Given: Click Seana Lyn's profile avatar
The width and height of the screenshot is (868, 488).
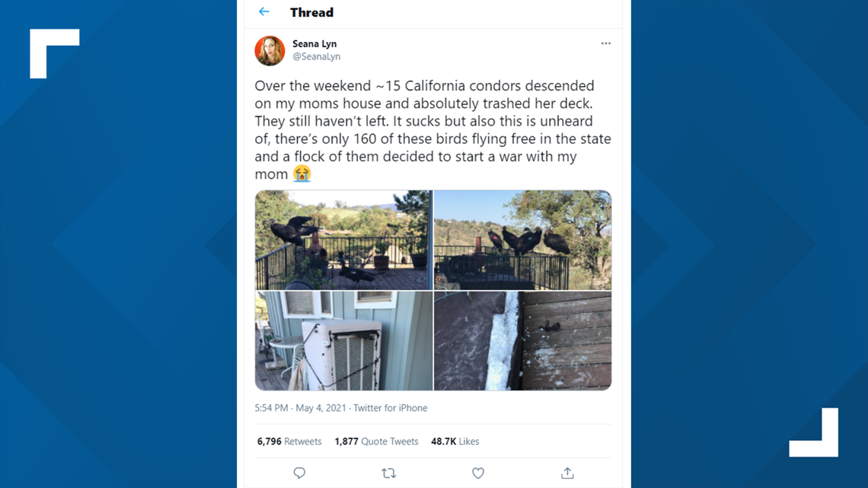Looking at the screenshot, I should click(270, 51).
